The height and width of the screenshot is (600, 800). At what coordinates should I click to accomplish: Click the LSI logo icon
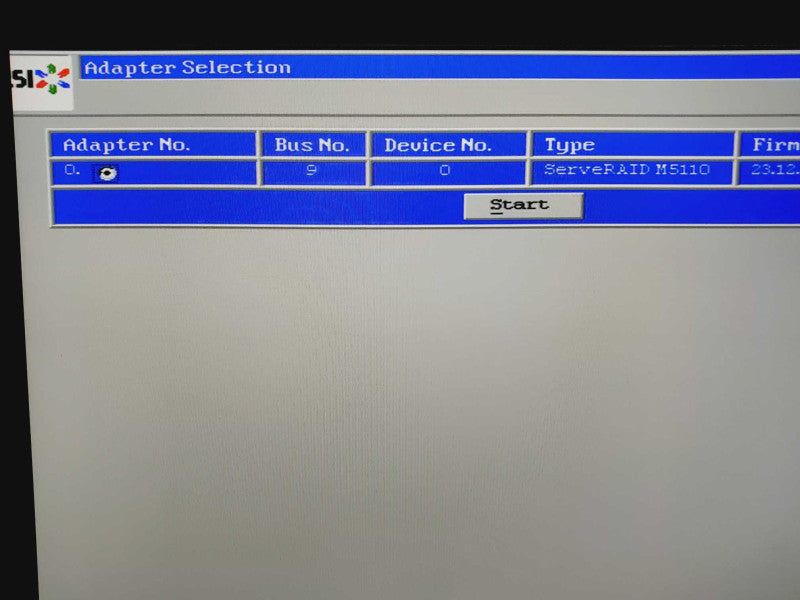pos(42,81)
